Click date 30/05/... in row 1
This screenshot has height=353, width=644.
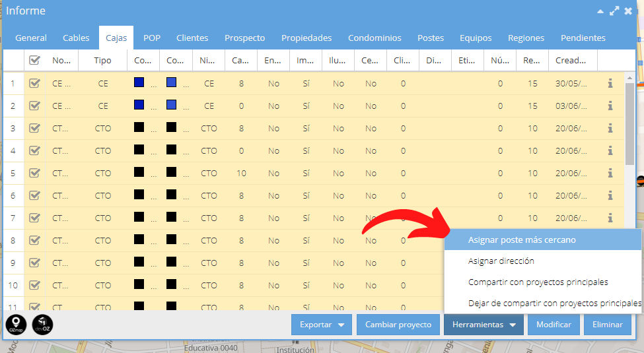(x=571, y=84)
